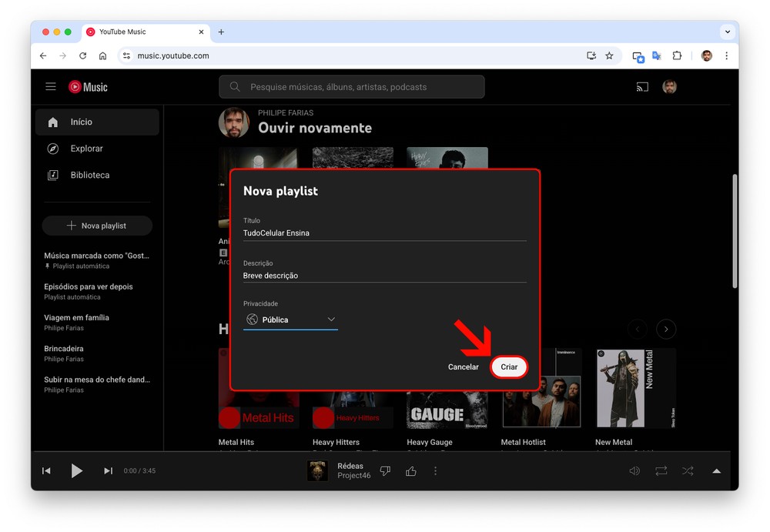The image size is (770, 532).
Task: Open Explorar in the sidebar
Action: point(86,149)
